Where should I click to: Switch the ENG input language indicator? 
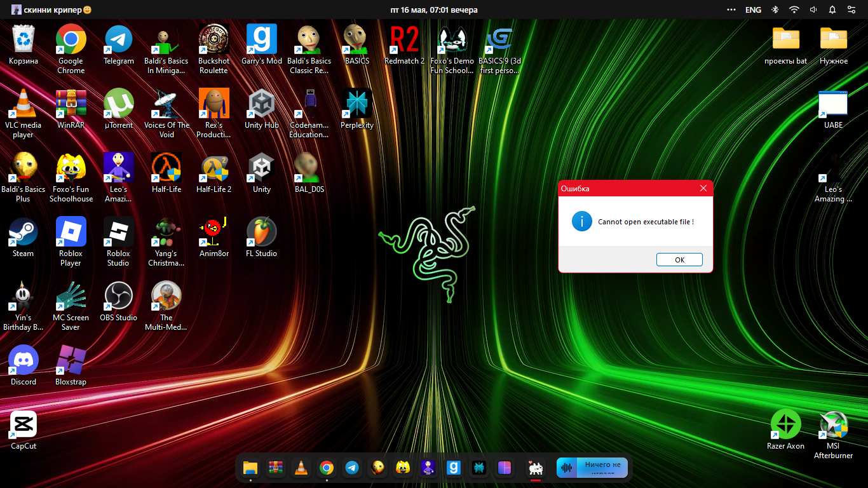(x=753, y=10)
